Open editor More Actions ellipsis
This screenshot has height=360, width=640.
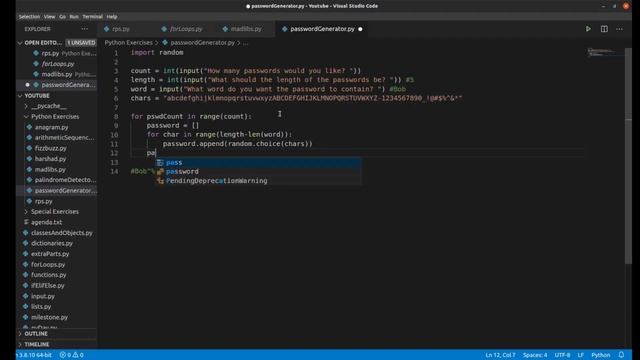pos(619,29)
